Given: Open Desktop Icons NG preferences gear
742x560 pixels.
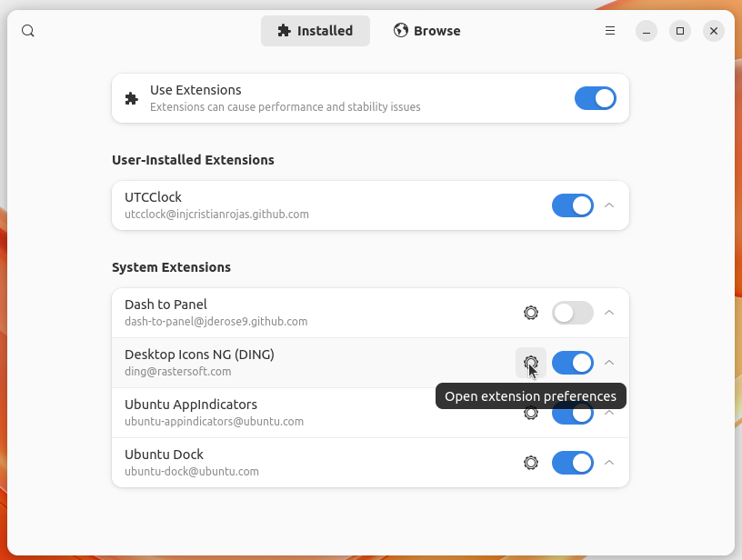Looking at the screenshot, I should 531,363.
